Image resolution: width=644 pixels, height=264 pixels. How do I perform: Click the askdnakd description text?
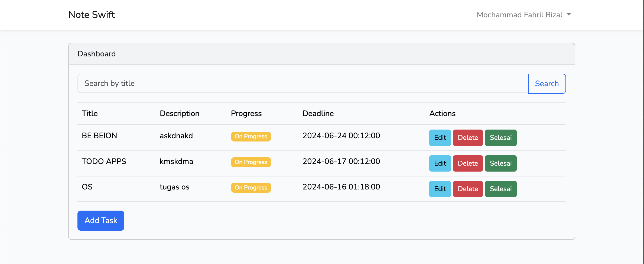(176, 136)
